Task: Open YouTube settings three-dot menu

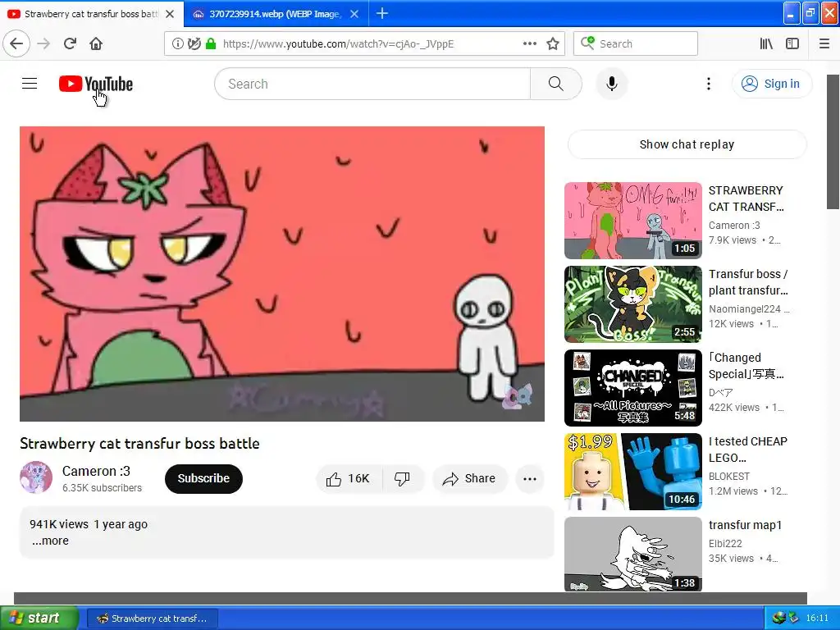Action: (708, 84)
